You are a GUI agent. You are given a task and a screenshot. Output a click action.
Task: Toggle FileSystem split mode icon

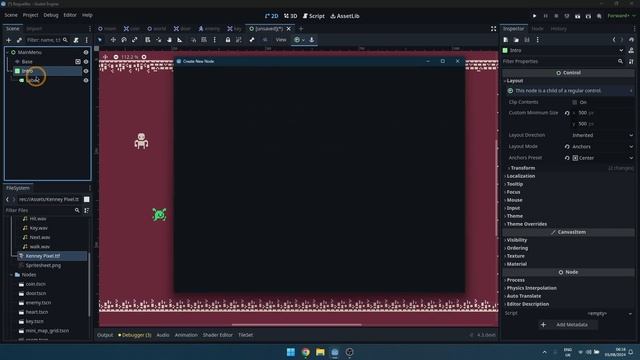click(87, 199)
